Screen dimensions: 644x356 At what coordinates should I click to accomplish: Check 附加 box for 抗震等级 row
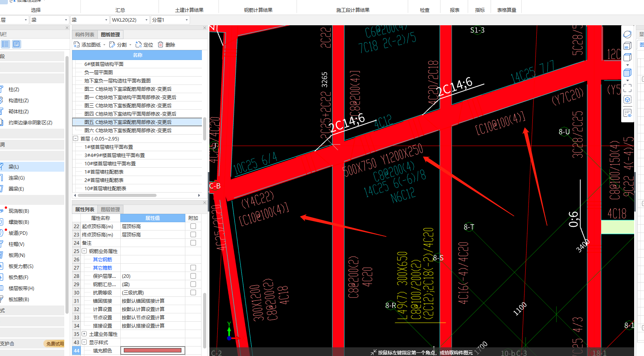click(193, 292)
